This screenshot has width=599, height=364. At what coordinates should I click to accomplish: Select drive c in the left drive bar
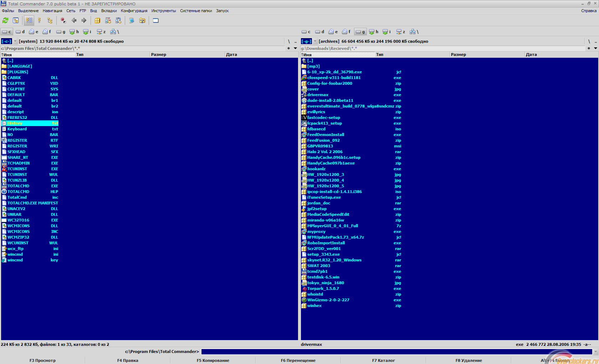pyautogui.click(x=7, y=32)
